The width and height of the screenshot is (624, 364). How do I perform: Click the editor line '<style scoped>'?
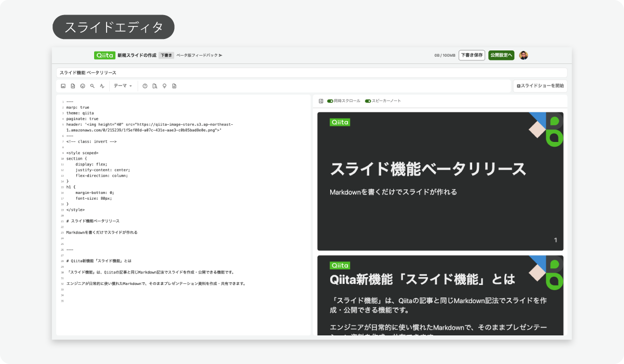(82, 153)
